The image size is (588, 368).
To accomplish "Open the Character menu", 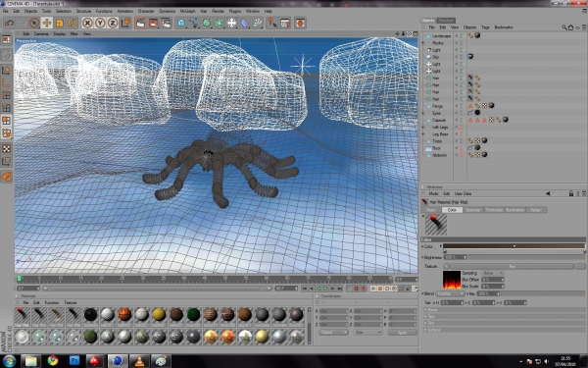I will 146,11.
